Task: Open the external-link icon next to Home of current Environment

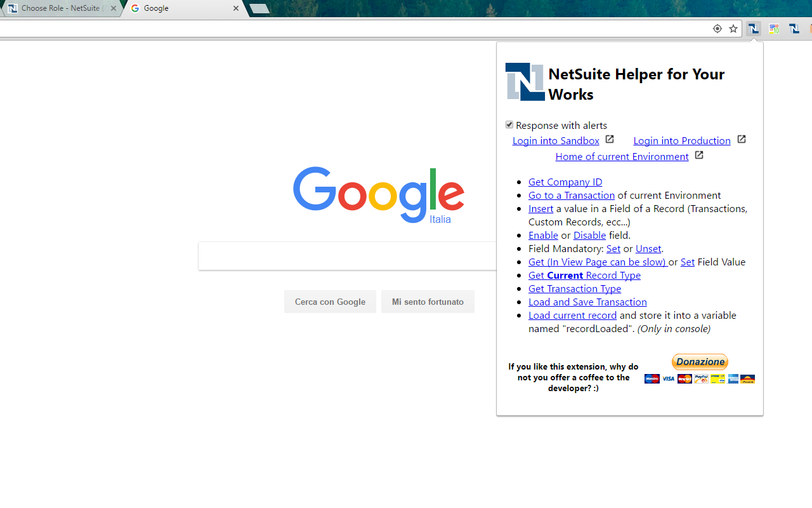Action: (x=698, y=155)
